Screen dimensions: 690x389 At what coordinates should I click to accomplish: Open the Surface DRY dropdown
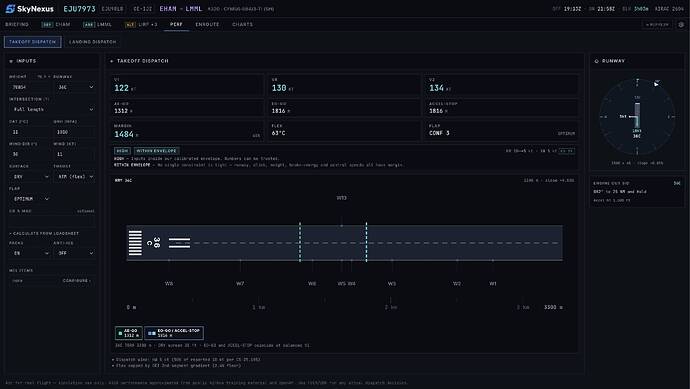pos(30,177)
